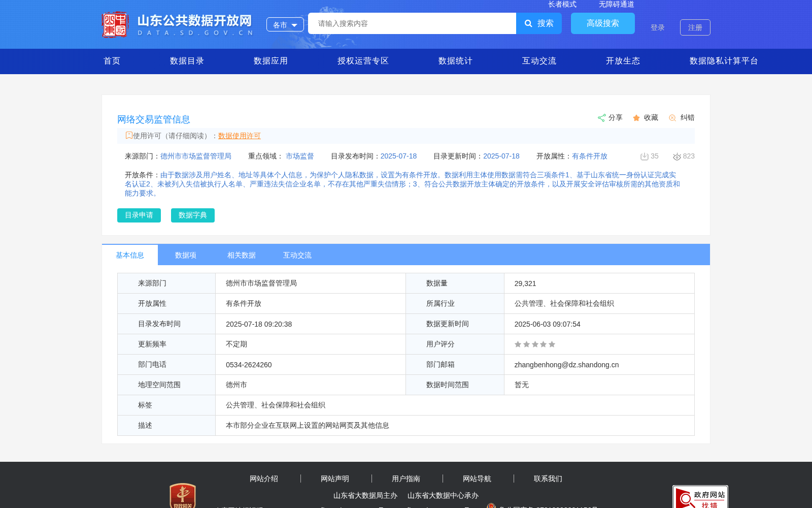This screenshot has height=508, width=812.
Task: Open 联系我们 footer link
Action: coord(548,479)
